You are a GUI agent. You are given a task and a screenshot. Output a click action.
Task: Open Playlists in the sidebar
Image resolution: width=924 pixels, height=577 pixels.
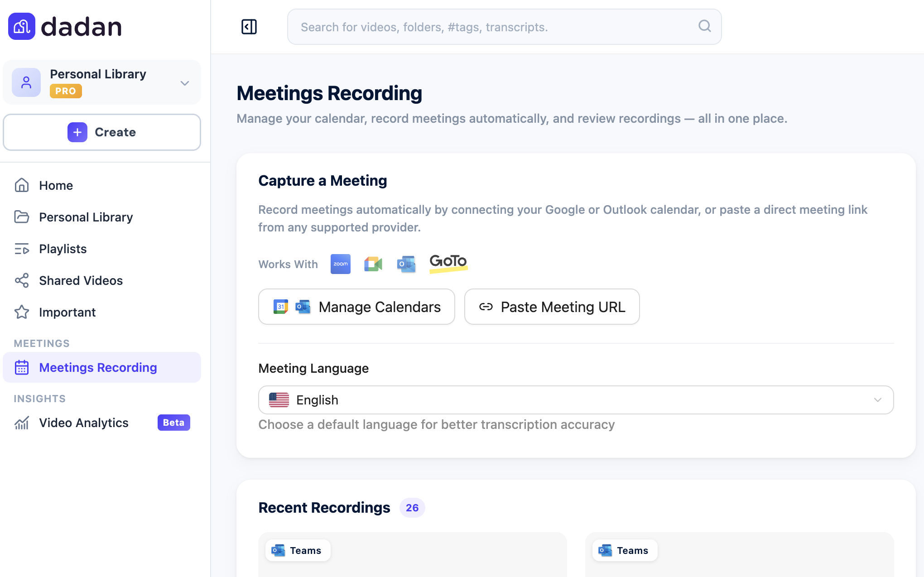102,249
